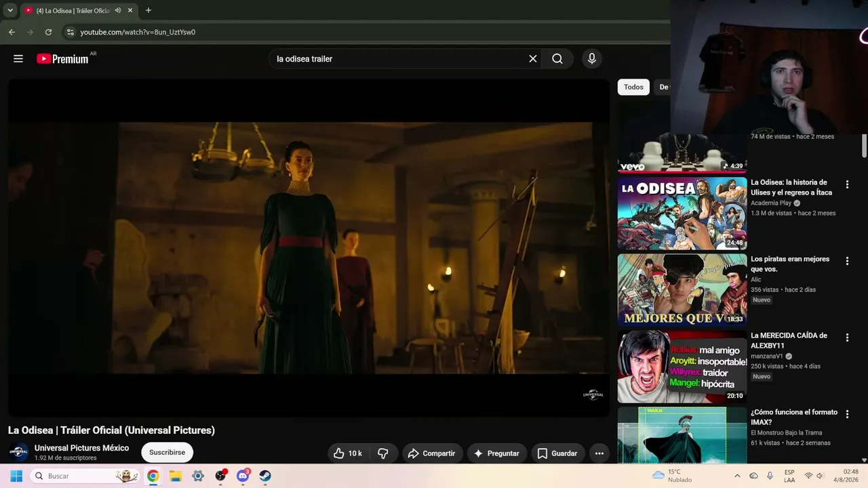Share the video with Compartir
This screenshot has height=488, width=868.
pyautogui.click(x=433, y=453)
